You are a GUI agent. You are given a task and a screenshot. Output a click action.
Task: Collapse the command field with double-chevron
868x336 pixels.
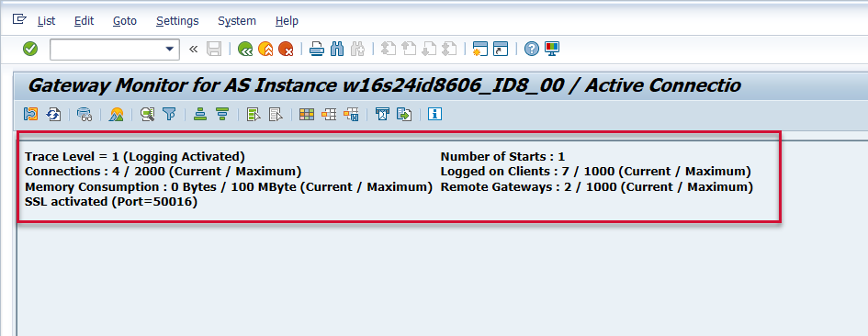(193, 49)
